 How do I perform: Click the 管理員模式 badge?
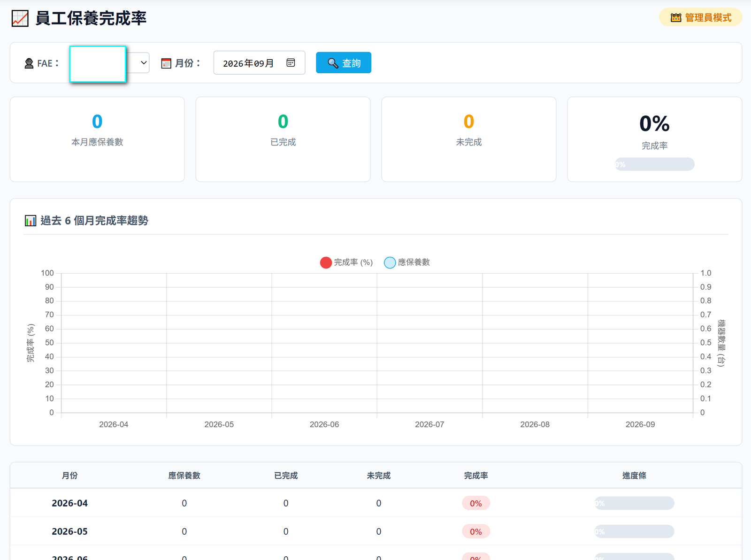700,17
